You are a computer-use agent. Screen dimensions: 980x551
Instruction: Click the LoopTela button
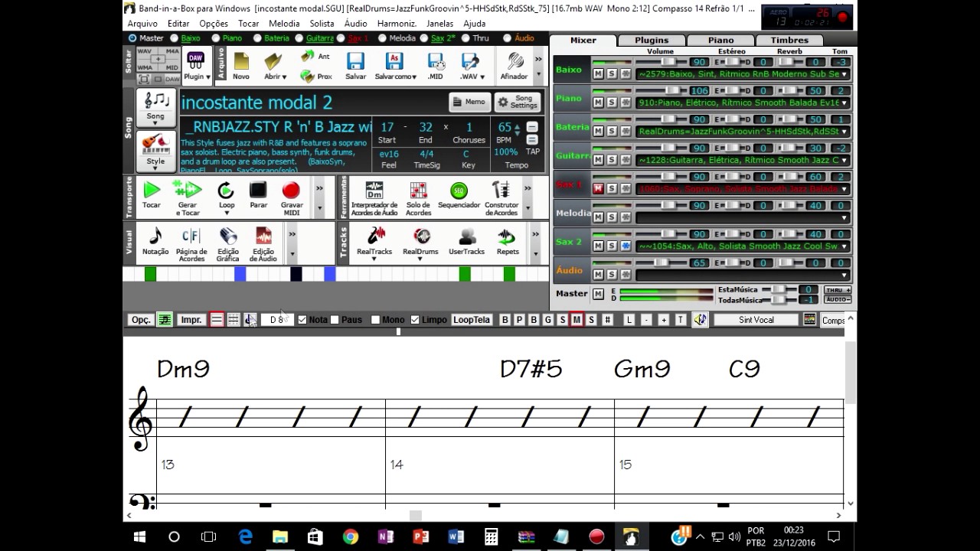tap(472, 320)
